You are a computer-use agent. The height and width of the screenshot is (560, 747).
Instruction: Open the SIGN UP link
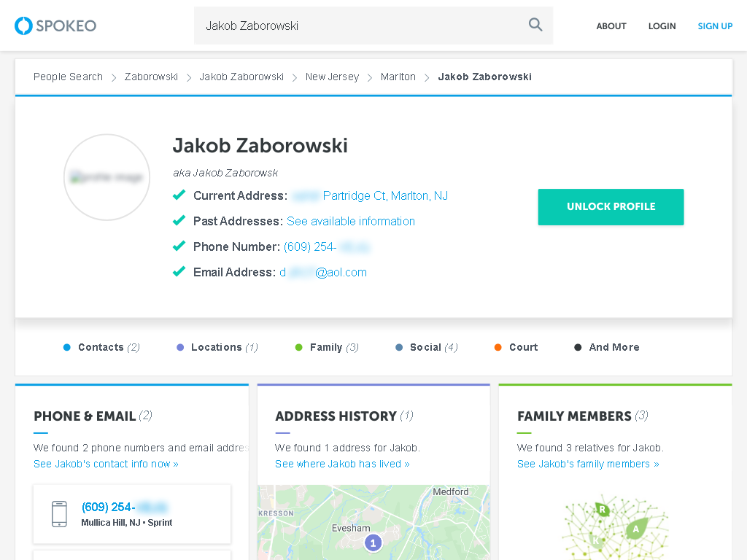pyautogui.click(x=715, y=26)
